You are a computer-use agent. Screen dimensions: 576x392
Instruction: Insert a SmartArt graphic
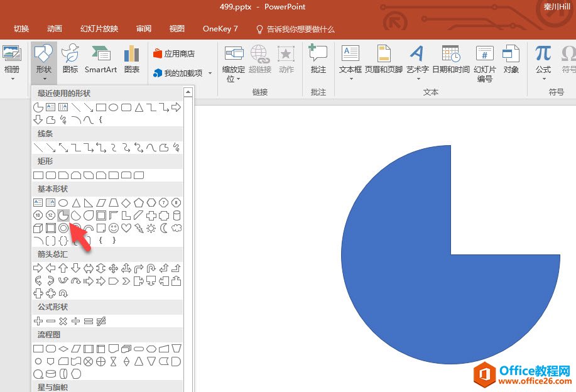pos(101,60)
